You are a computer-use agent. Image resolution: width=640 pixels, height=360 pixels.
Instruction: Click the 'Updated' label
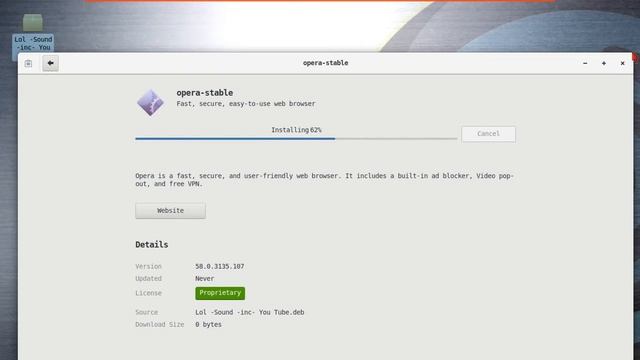pos(148,279)
